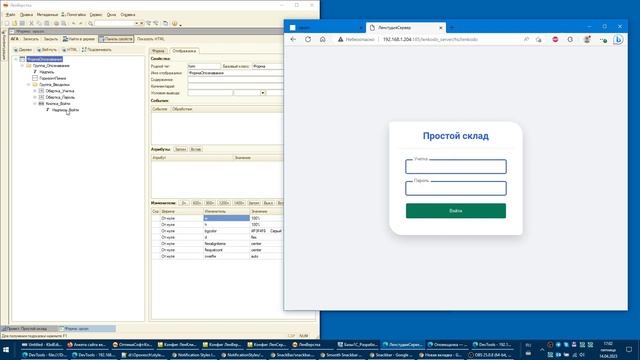Click the New document toolbar icon
Screen dimensions: 640x360
click(x=7, y=23)
